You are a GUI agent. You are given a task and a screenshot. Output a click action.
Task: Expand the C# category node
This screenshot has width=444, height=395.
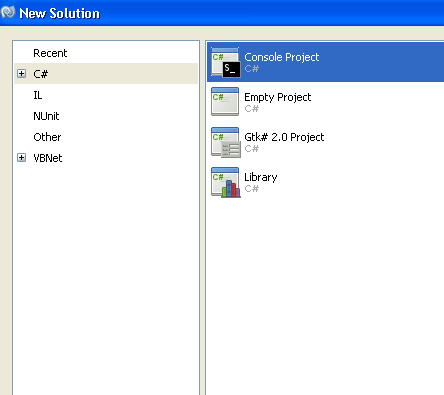click(22, 74)
